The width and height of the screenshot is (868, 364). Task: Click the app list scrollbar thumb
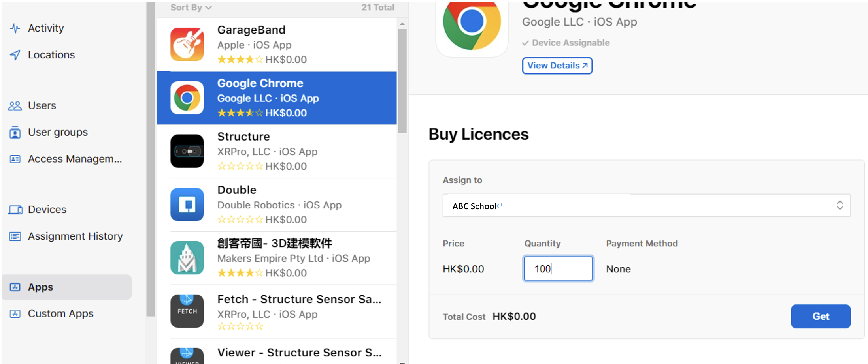[x=402, y=81]
